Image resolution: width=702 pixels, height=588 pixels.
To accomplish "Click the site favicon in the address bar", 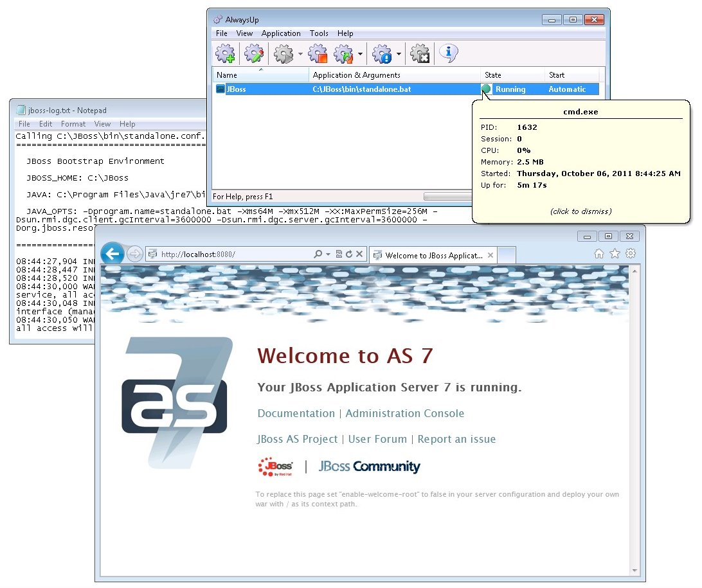I will tap(152, 254).
